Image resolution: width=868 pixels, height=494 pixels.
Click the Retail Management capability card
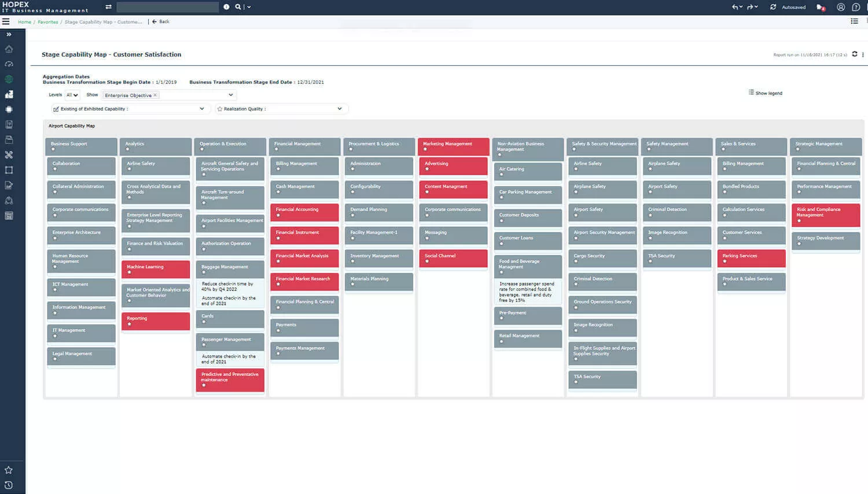pos(528,338)
